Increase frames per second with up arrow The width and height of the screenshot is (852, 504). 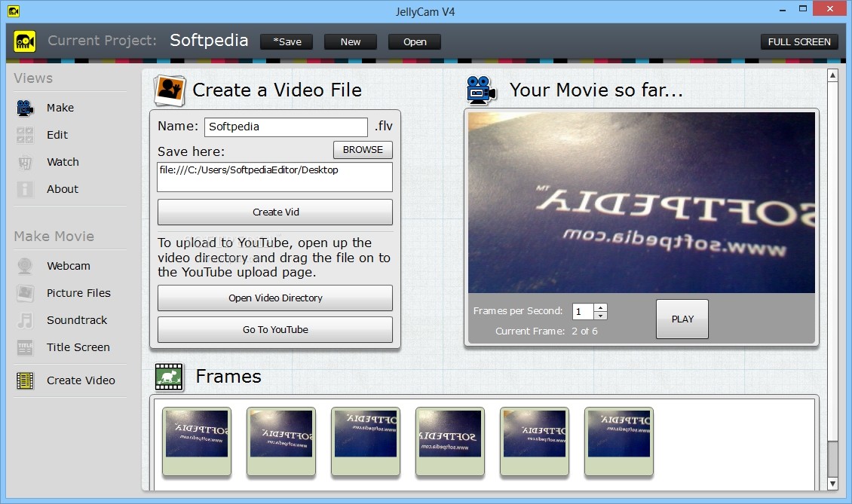(x=600, y=307)
